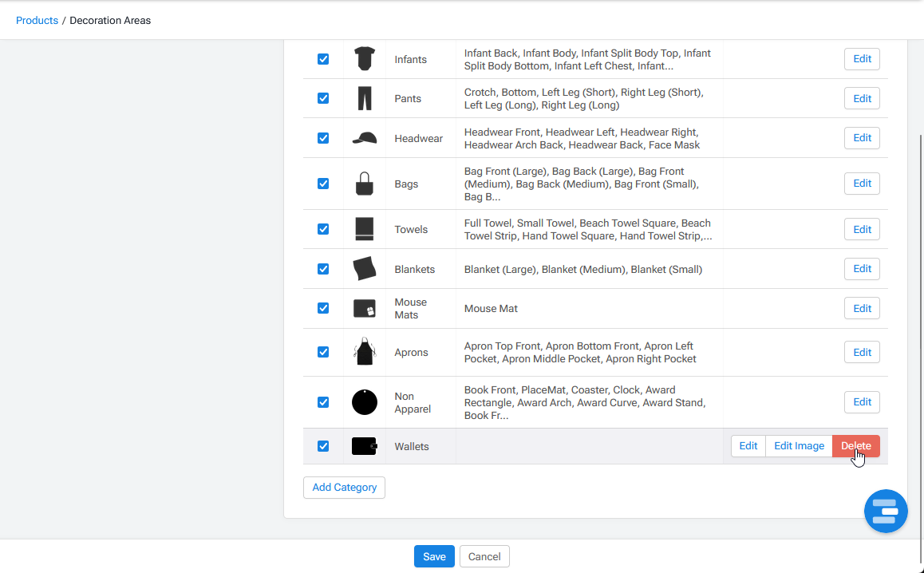
Task: Click the Add Category button
Action: point(344,488)
